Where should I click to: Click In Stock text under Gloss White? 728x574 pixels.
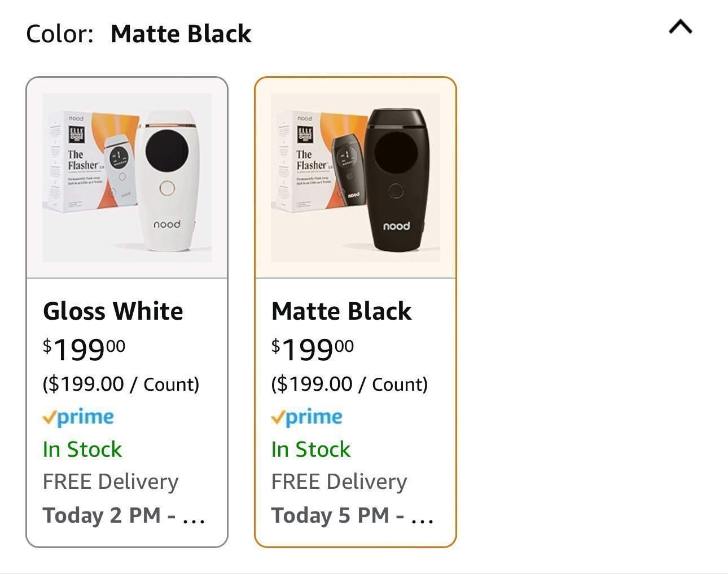(82, 449)
